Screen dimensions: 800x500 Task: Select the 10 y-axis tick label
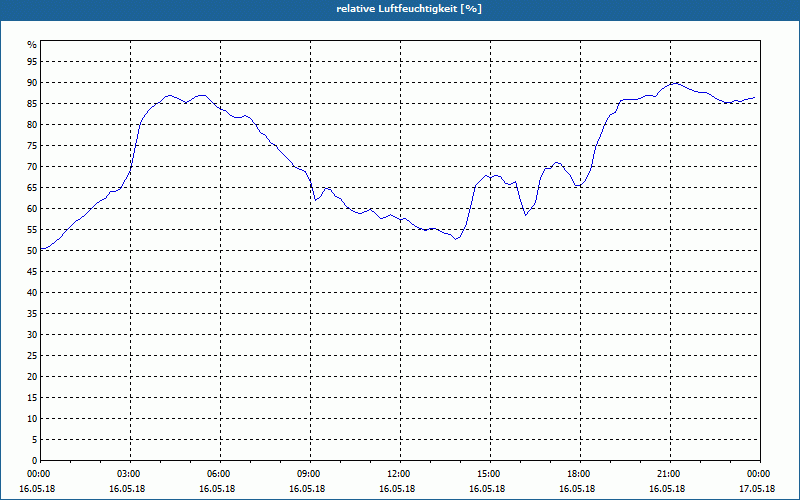coord(32,418)
